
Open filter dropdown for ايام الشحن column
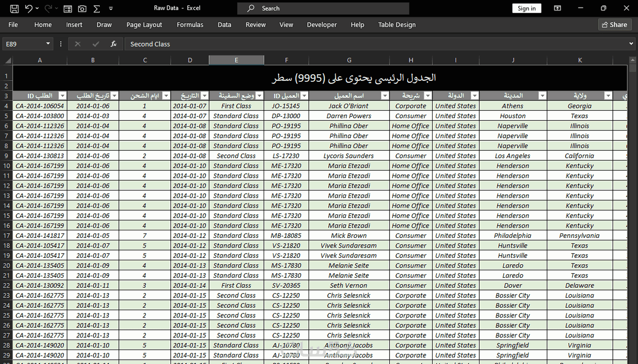166,96
